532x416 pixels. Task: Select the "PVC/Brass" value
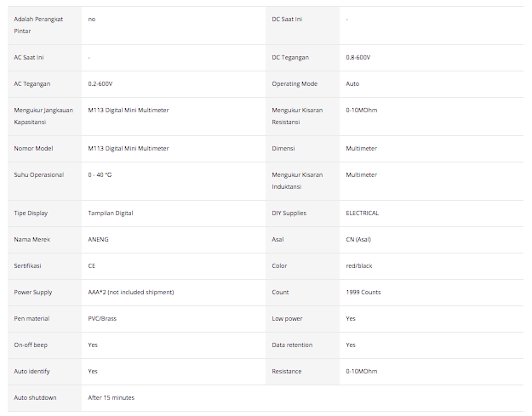[103, 318]
